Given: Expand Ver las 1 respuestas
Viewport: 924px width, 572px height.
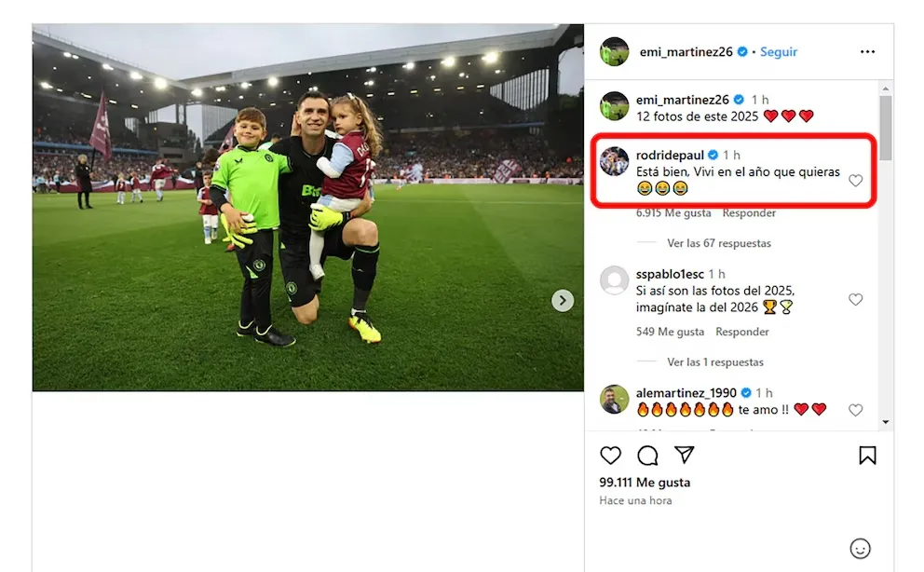Looking at the screenshot, I should point(715,361).
